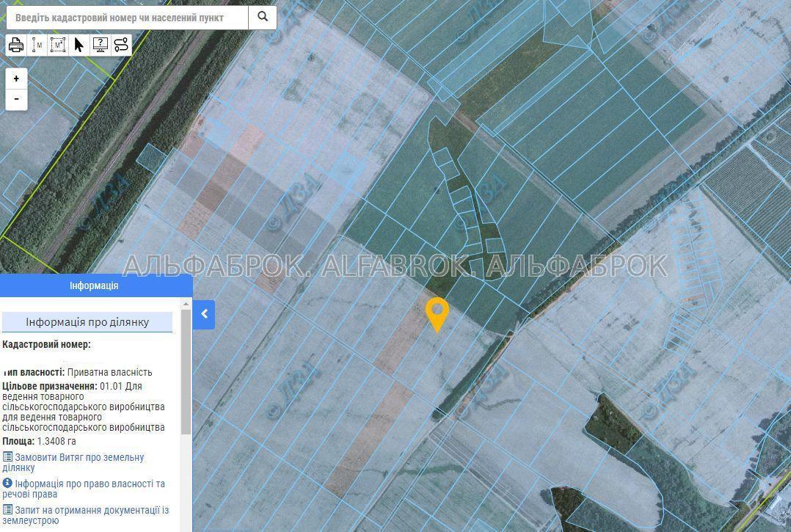Click the Цільове призначення 01.01 text
Screen dimensions: 791x532
(83, 407)
